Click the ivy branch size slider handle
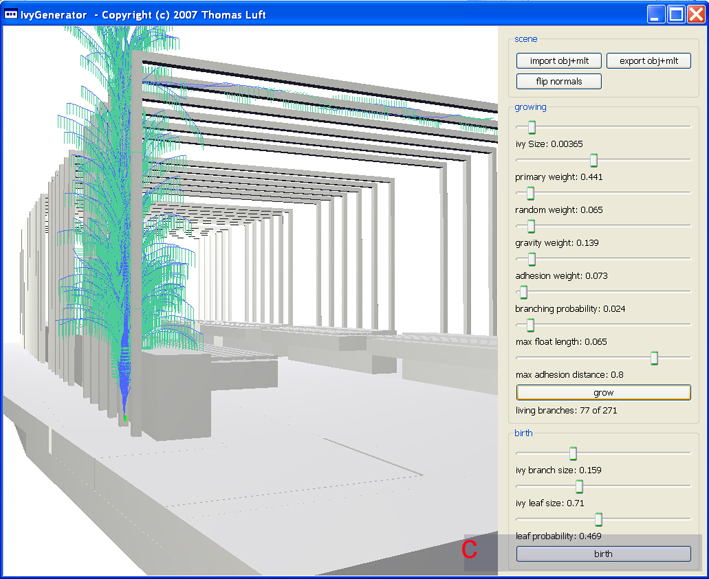Viewport: 709px width, 579px height. pos(573,453)
